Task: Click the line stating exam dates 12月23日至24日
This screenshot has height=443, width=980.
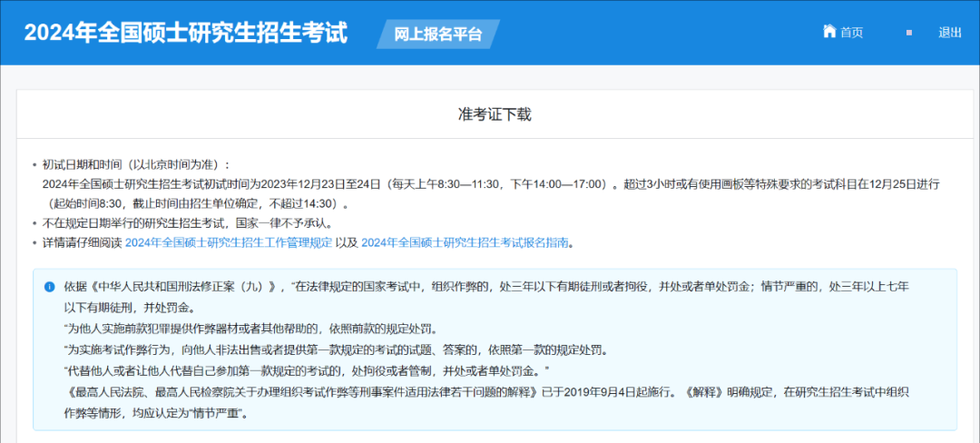Action: (490, 183)
